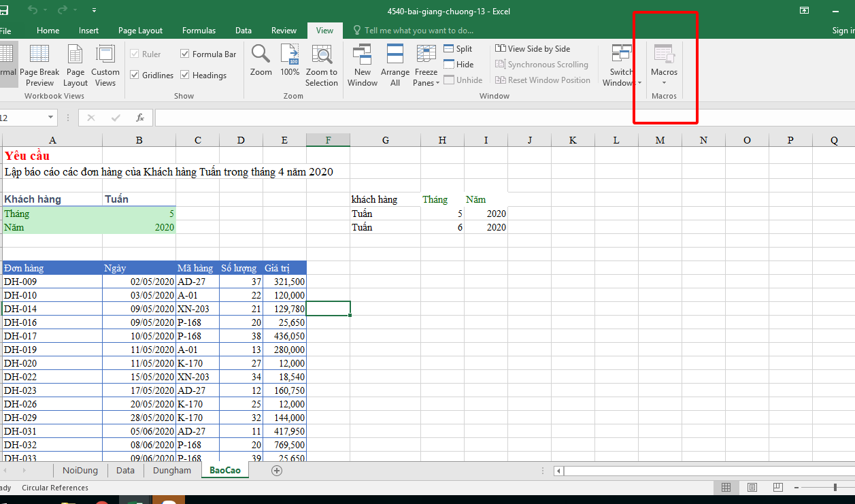855x504 pixels.
Task: Click the Page Layout view icon
Action: (76, 54)
